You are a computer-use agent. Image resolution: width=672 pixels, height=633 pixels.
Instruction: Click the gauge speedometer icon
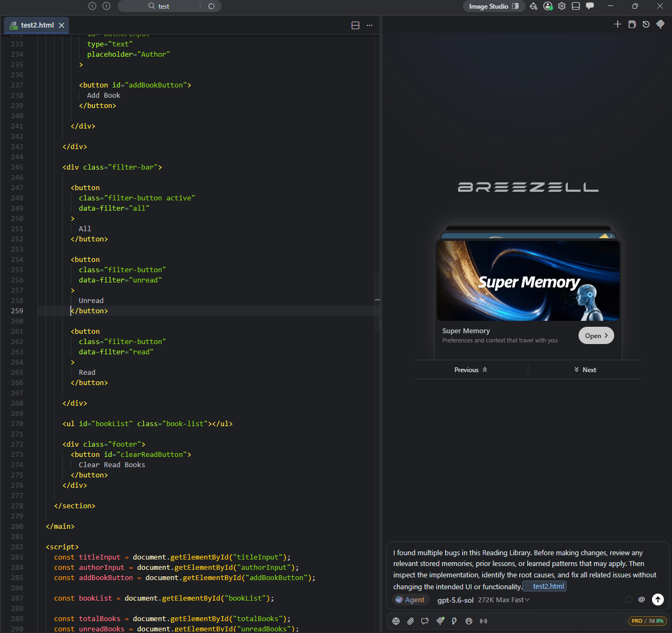point(469,621)
